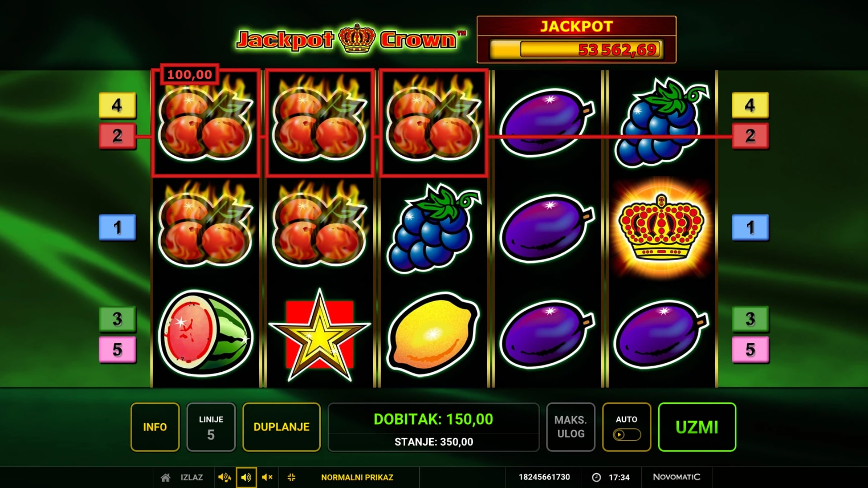Change number of lines with LINIJE 5
This screenshot has height=488, width=868.
point(211,427)
